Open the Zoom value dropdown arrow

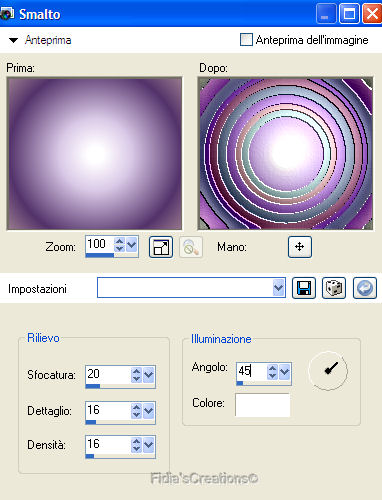[132, 245]
